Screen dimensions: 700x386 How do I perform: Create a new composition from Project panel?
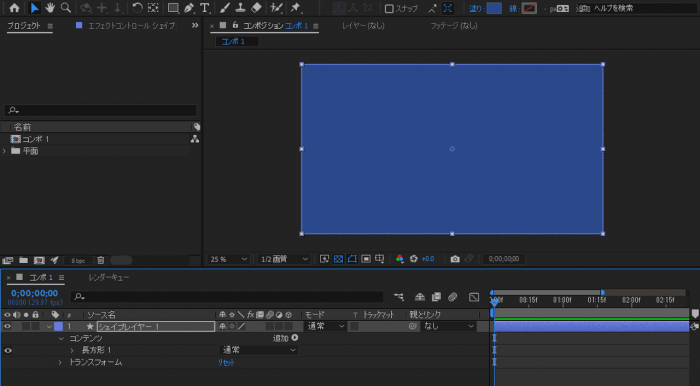click(x=39, y=260)
